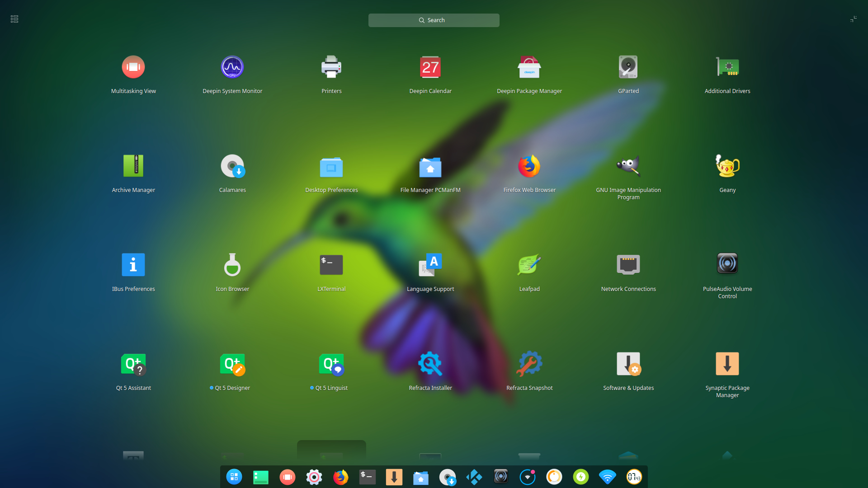Open Control Center gear in dock
Image resolution: width=868 pixels, height=488 pixels.
point(314,477)
